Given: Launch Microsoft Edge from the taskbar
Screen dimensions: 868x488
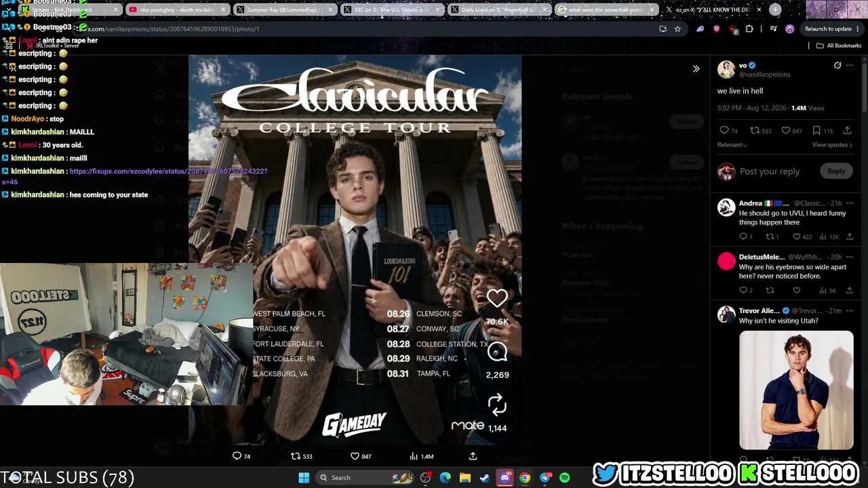Looking at the screenshot, I should tap(445, 478).
